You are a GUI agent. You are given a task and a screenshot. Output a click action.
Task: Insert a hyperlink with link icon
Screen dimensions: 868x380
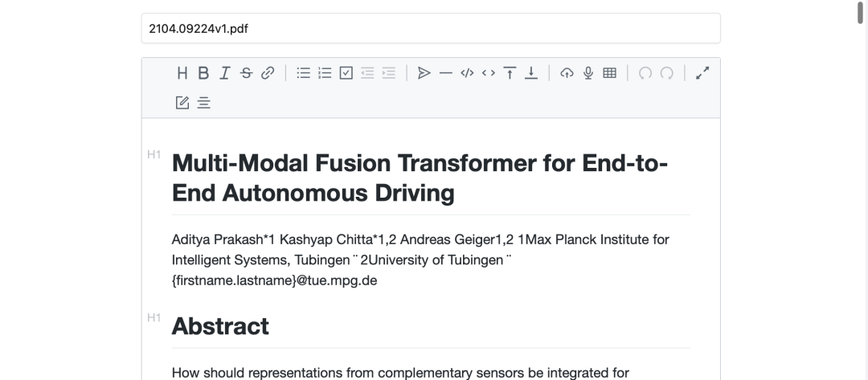[268, 73]
